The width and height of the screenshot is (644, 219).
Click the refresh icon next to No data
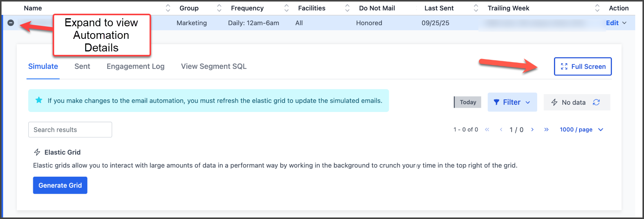point(596,102)
